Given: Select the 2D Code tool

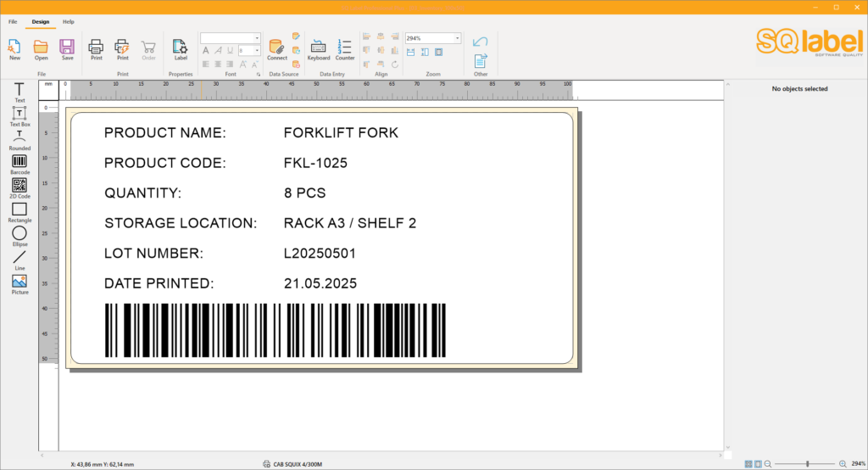Looking at the screenshot, I should click(x=19, y=185).
